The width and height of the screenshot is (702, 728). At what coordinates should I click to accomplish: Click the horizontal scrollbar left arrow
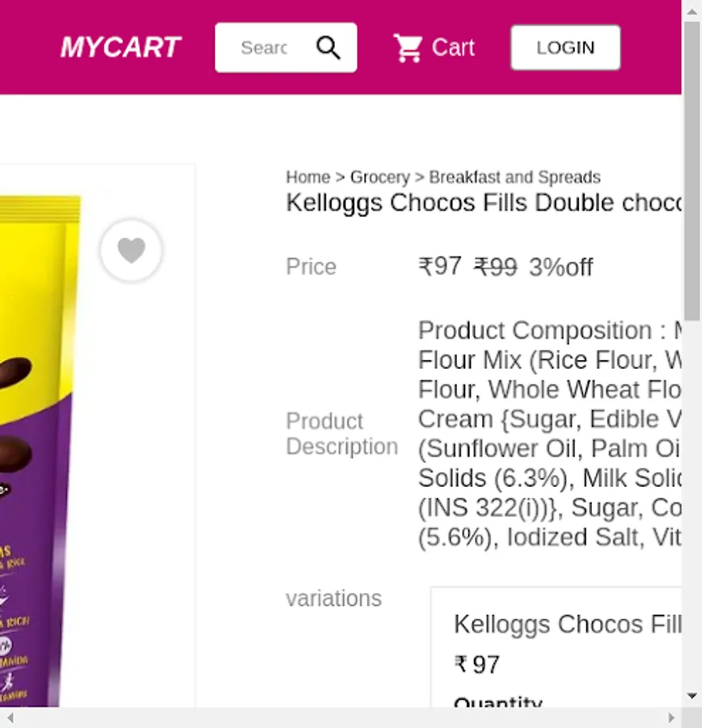click(x=10, y=717)
